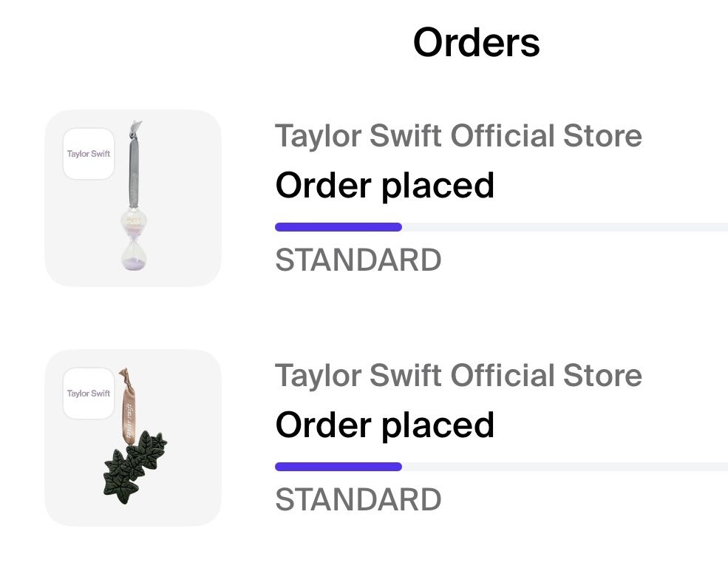Click the Orders page heading
Screen dimensions: 728x574
pos(477,42)
